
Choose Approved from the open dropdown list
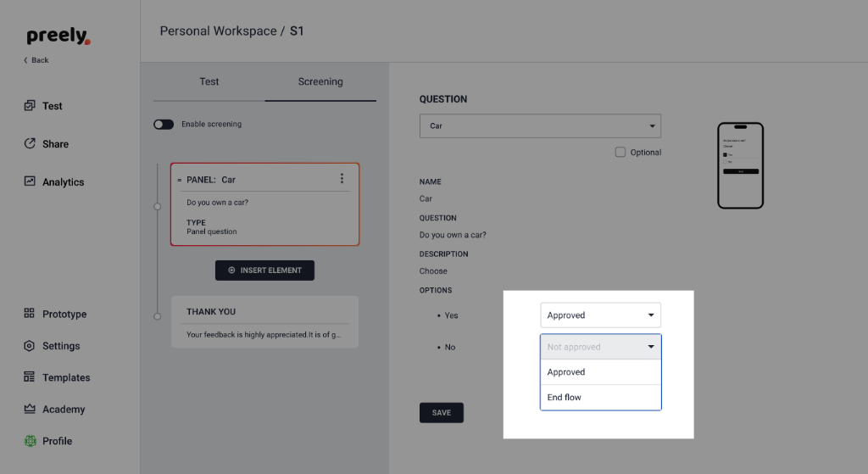(x=601, y=372)
